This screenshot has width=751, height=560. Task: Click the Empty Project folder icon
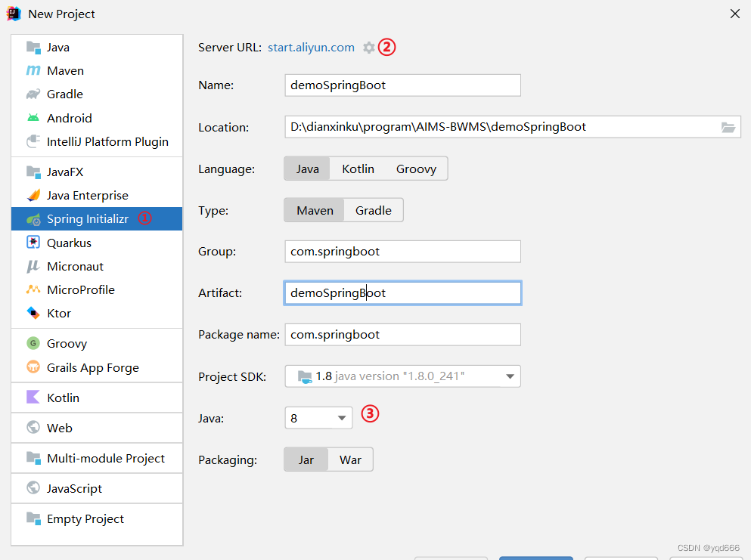(33, 518)
